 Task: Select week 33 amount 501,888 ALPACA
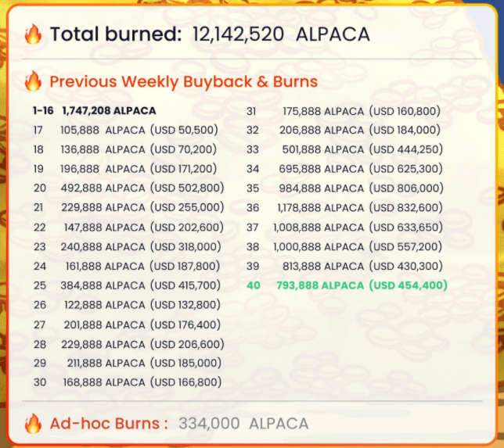click(323, 149)
